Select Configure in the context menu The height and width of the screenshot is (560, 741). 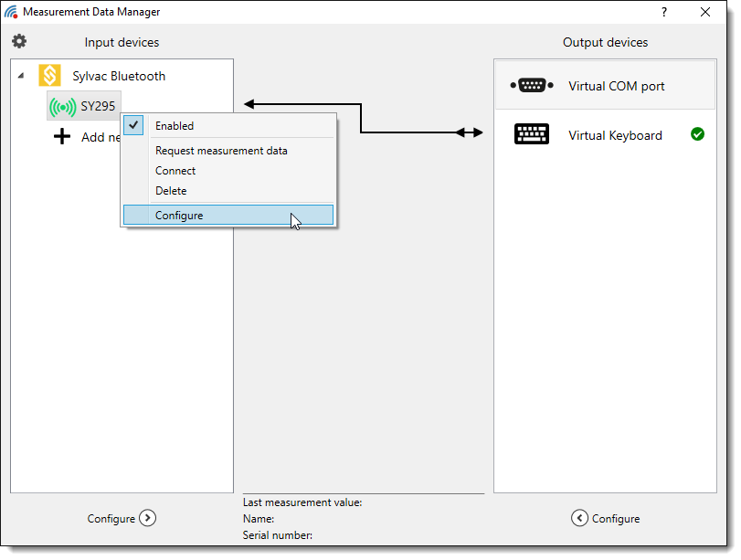179,216
